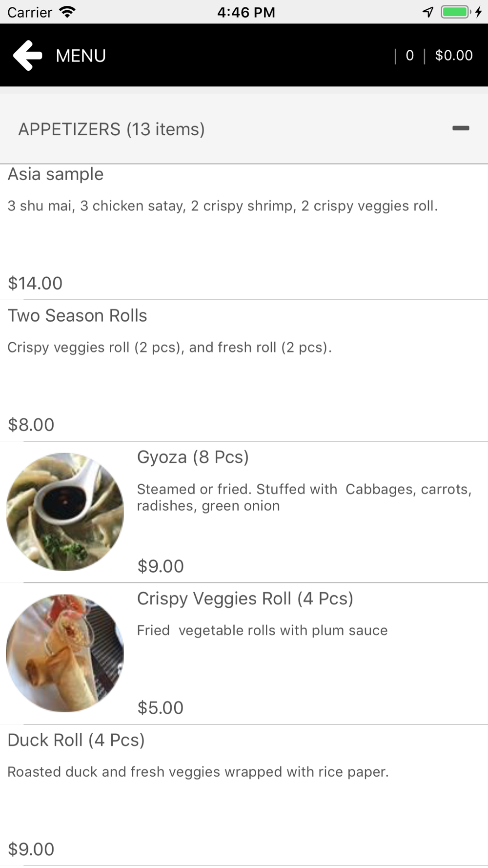Tap the $5.00 Crispy Veggies Roll price
The height and width of the screenshot is (868, 488).
(x=161, y=708)
